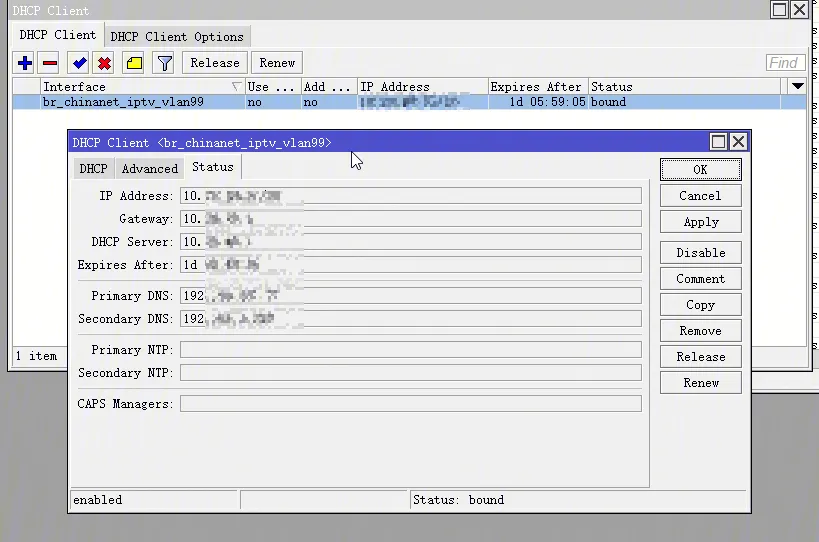Select the DHCP tab in dialog
This screenshot has height=542, width=819.
(93, 169)
